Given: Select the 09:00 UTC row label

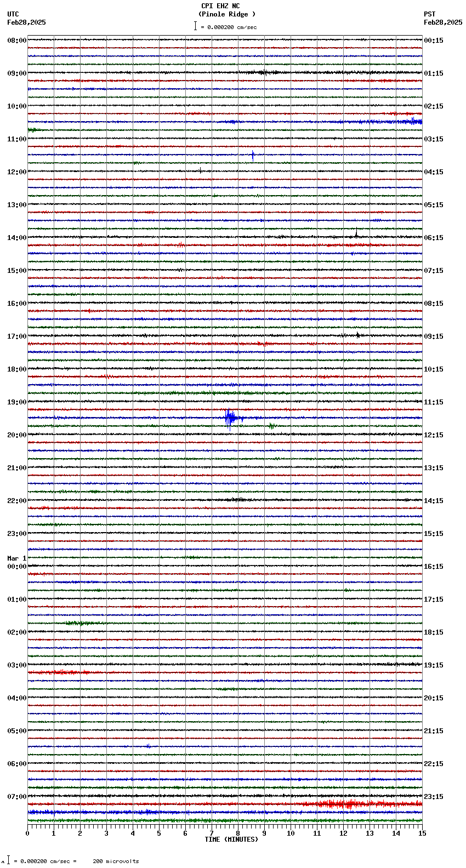Looking at the screenshot, I should point(17,73).
